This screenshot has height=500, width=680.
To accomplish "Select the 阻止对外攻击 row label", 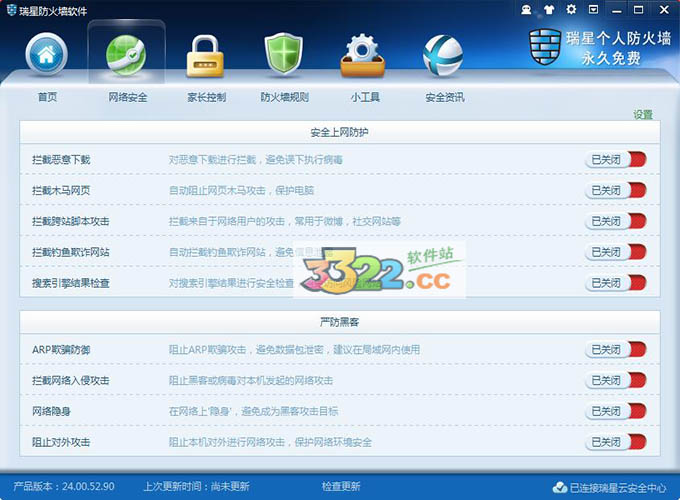I will [61, 442].
